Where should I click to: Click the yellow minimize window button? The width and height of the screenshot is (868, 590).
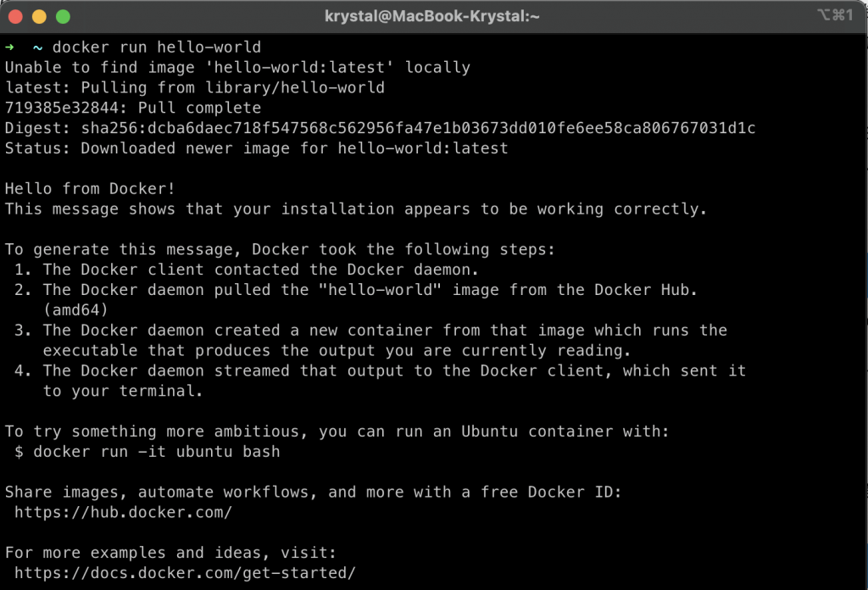(x=39, y=17)
